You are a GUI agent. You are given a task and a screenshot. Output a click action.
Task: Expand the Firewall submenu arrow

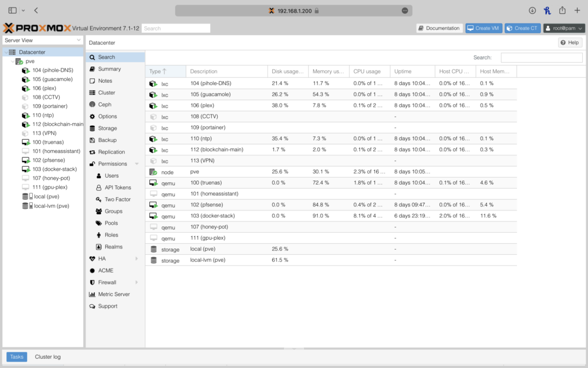click(137, 282)
